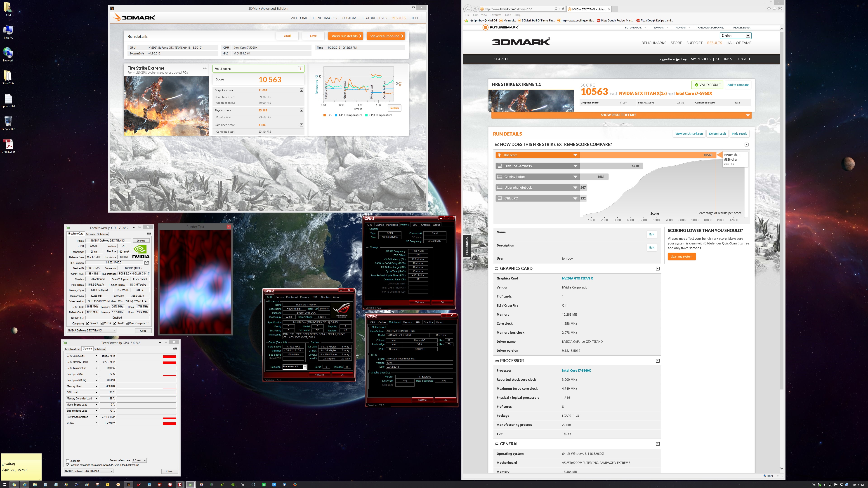
Task: Click GPU-Z taskbar icon
Action: tap(190, 485)
